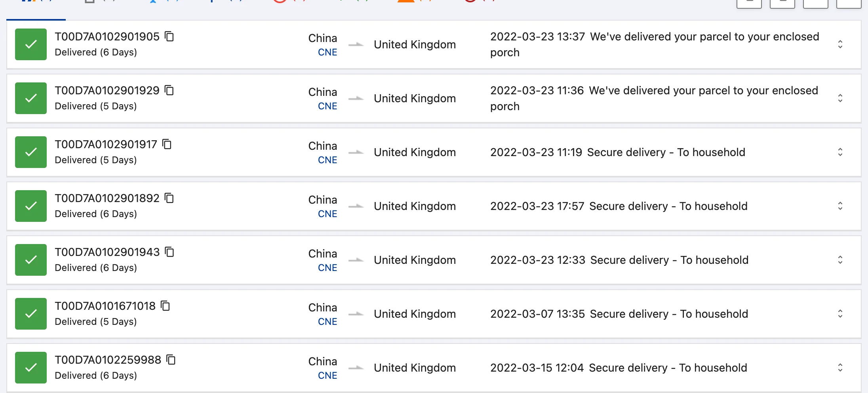The image size is (868, 393).
Task: Click the copy icon next to T00D7A0101671018
Action: [166, 306]
